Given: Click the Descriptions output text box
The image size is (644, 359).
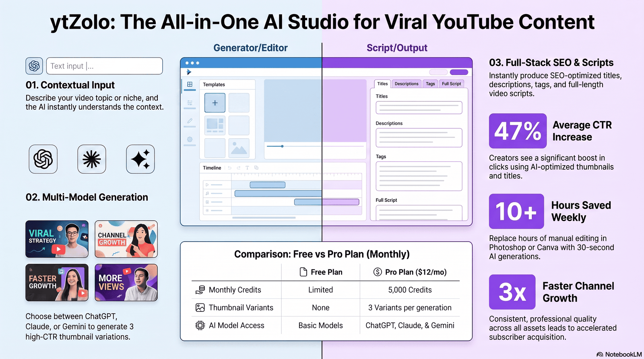Looking at the screenshot, I should click(419, 138).
